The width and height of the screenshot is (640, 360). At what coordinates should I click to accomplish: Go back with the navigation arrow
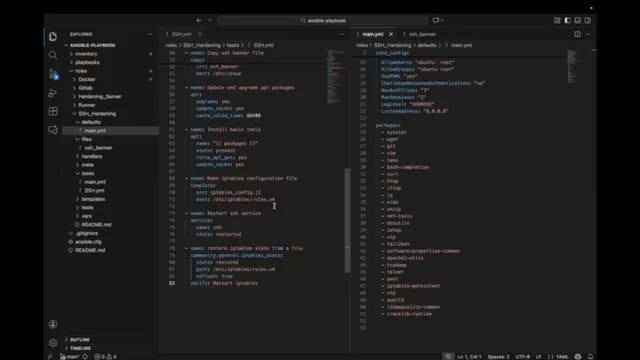(199, 20)
